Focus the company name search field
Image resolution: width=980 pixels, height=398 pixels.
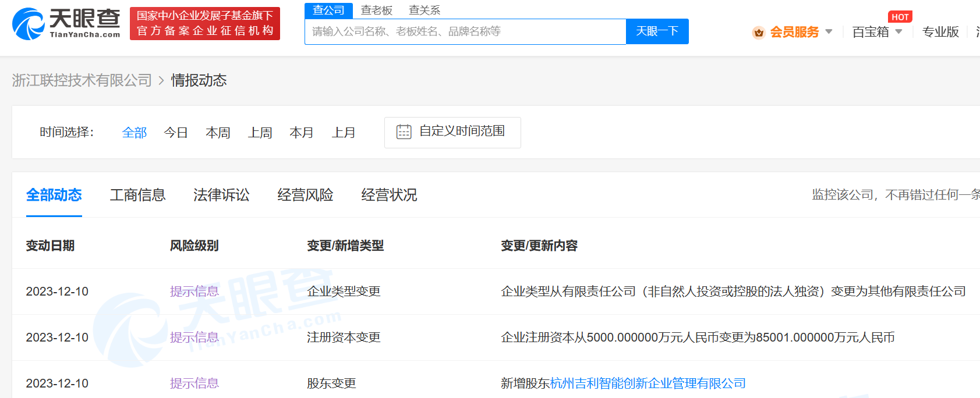point(465,31)
